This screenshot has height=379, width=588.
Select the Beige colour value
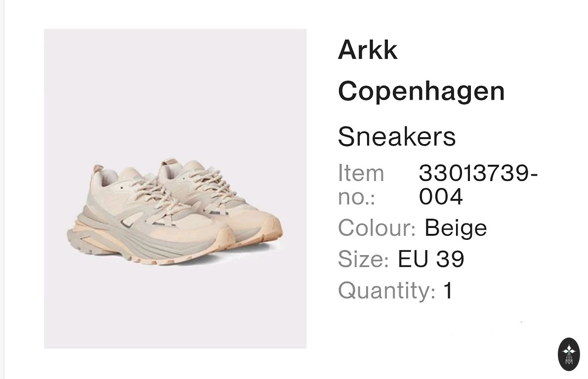[456, 228]
